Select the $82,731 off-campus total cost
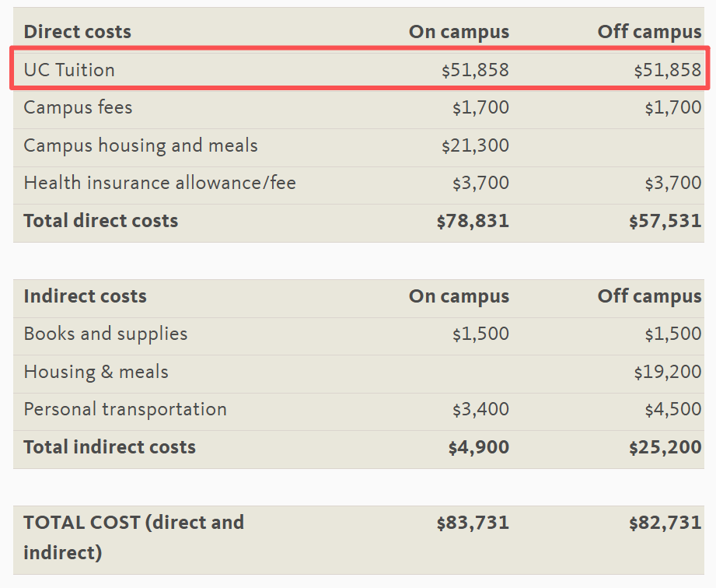 (665, 523)
